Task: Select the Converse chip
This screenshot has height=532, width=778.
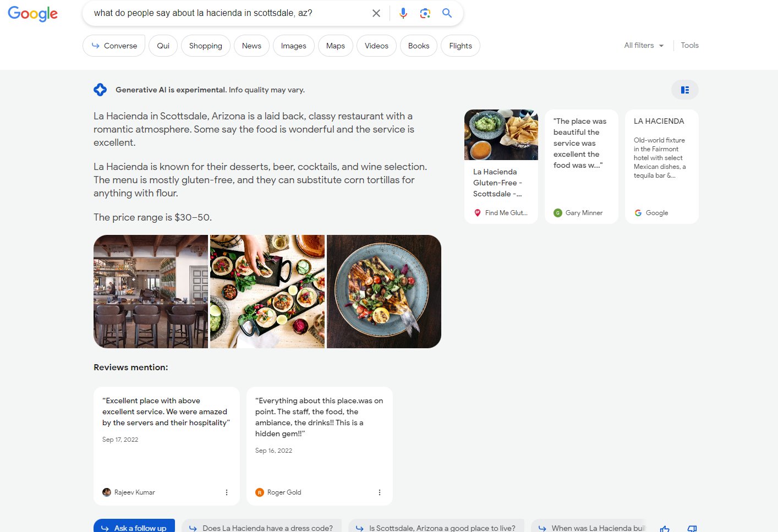Action: (114, 46)
